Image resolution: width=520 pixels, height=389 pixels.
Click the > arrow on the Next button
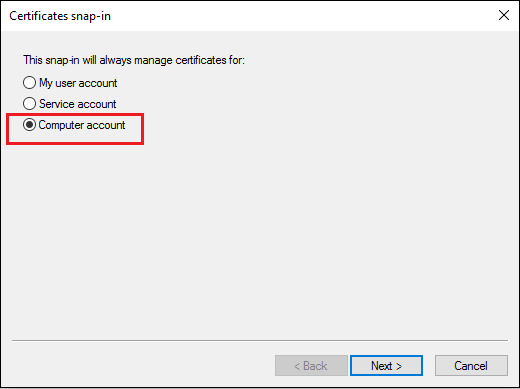(399, 366)
